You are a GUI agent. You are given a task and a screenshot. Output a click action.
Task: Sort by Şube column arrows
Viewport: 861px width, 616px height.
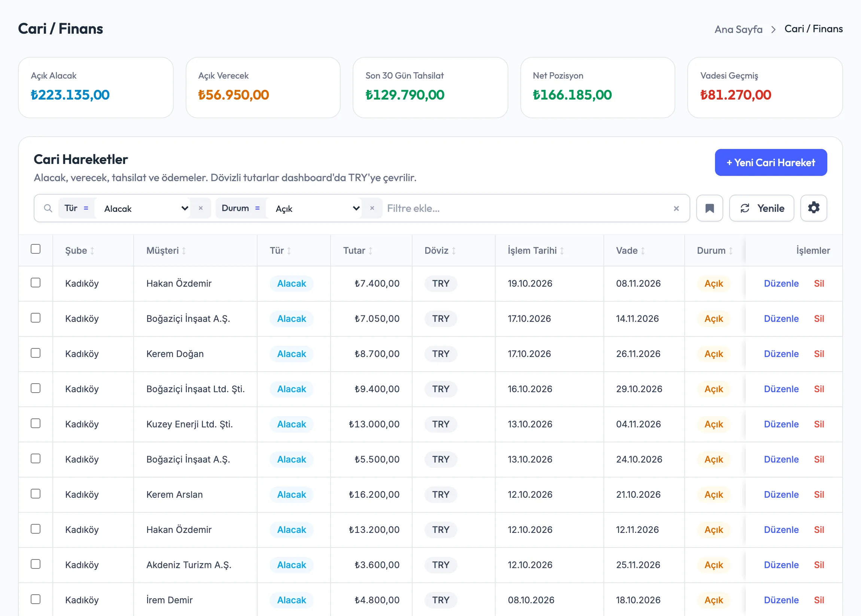click(92, 251)
